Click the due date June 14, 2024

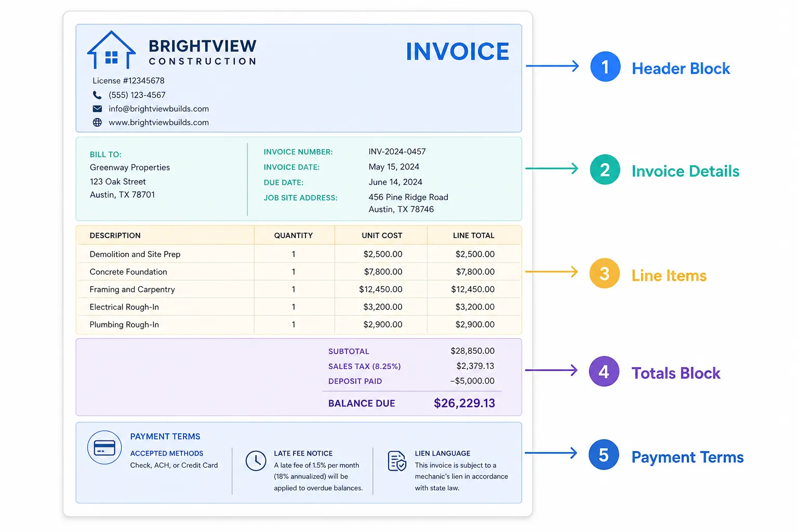coord(395,182)
